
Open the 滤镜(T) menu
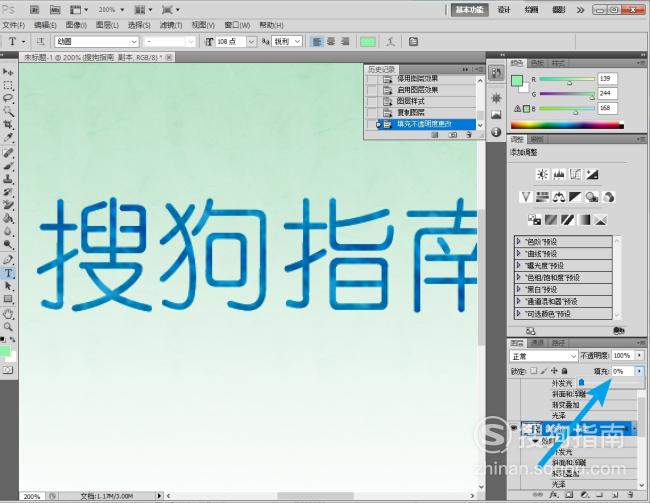pyautogui.click(x=171, y=25)
